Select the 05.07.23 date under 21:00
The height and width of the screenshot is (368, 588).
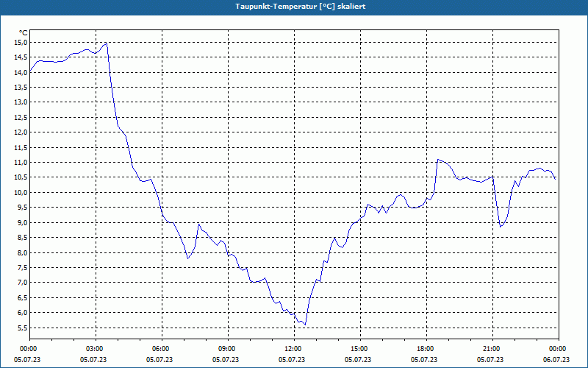click(490, 360)
